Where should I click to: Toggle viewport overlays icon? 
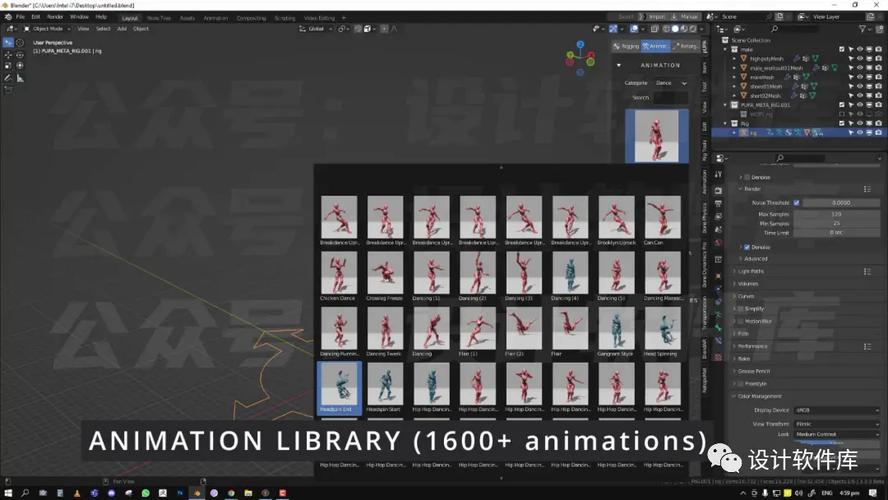(x=634, y=29)
